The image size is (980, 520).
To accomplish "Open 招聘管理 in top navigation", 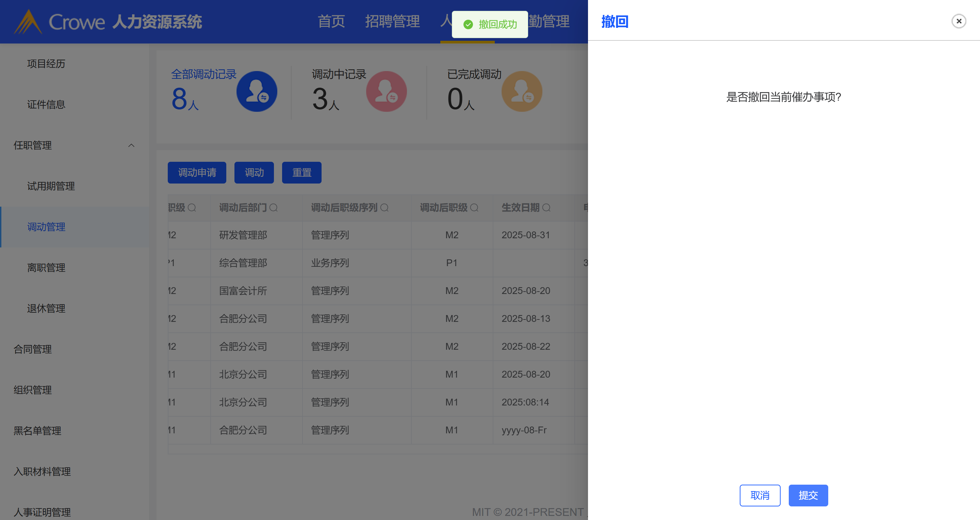I will pyautogui.click(x=392, y=21).
